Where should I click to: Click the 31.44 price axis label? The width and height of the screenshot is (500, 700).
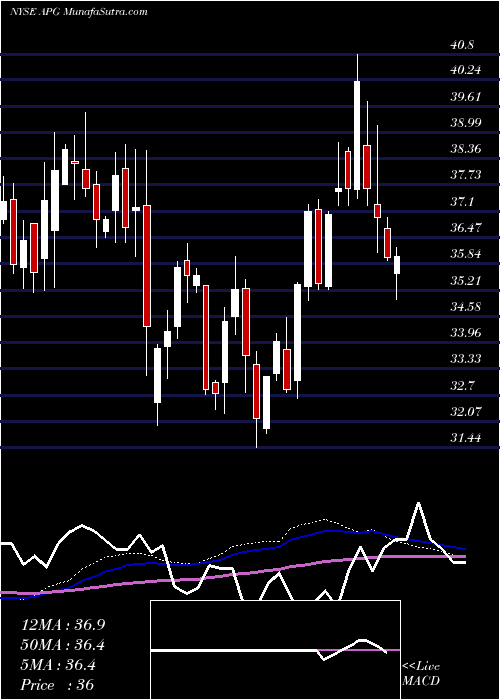[x=465, y=438]
